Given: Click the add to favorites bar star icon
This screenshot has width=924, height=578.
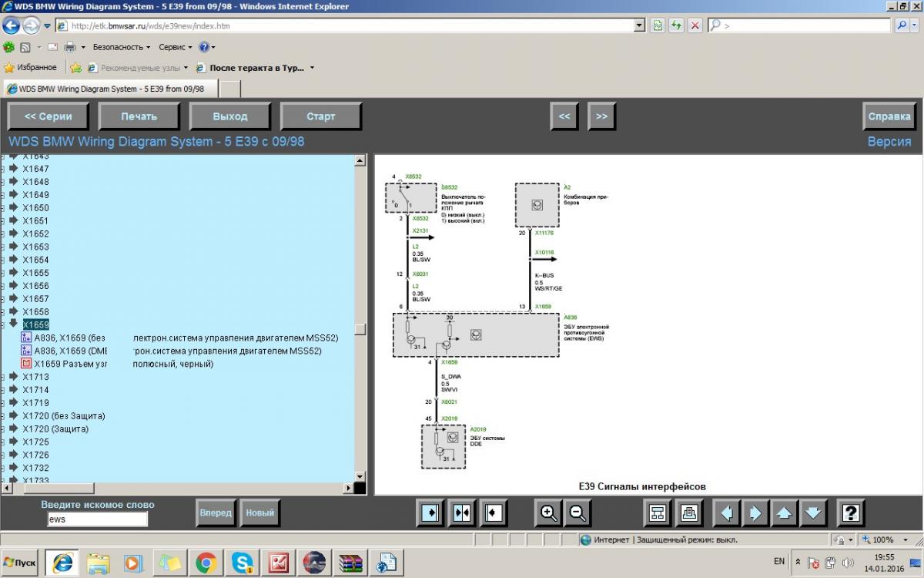Looking at the screenshot, I should pos(75,68).
